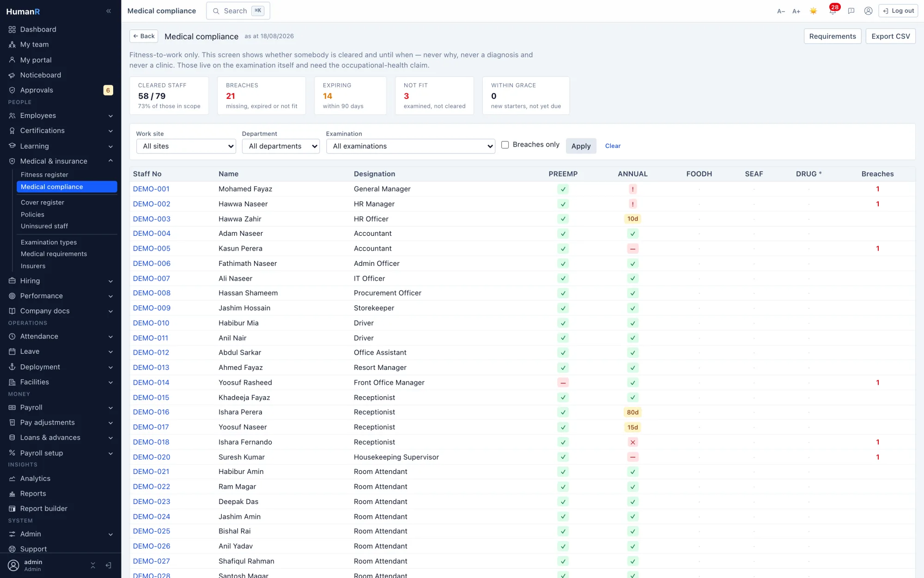Click the Facilities building icon
Image resolution: width=924 pixels, height=578 pixels.
pyautogui.click(x=12, y=382)
